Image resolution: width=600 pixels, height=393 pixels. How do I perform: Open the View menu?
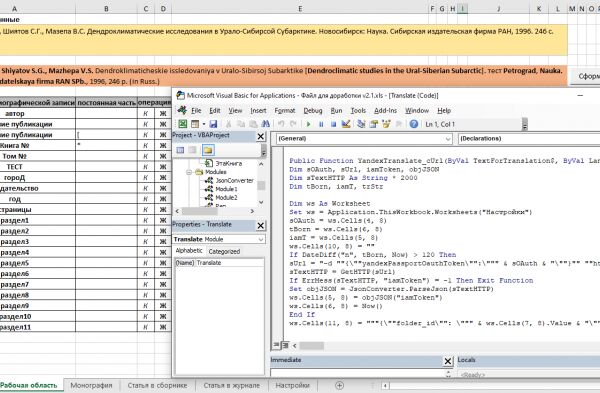[235, 110]
